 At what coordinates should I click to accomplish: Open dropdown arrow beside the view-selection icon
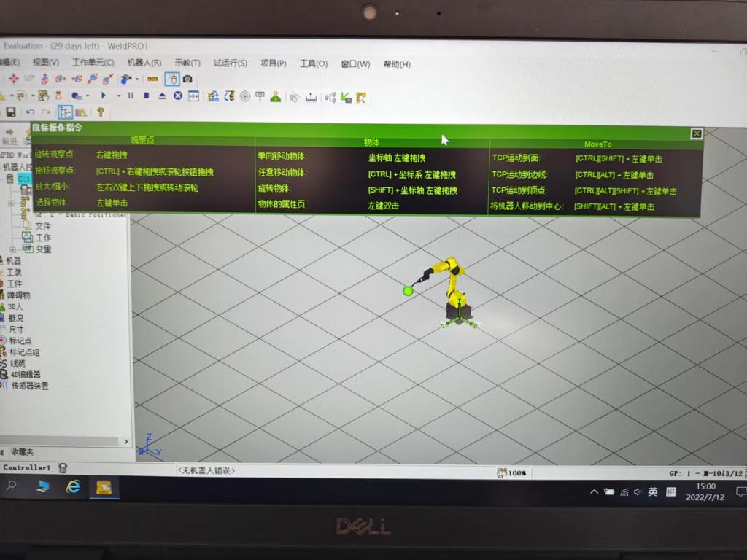[137, 79]
